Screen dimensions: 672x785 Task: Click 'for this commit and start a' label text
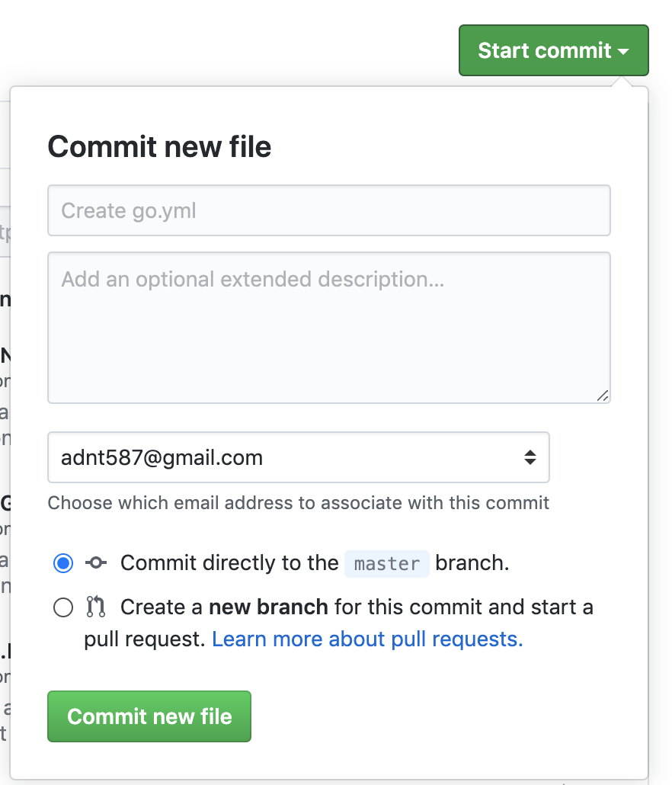(x=464, y=607)
